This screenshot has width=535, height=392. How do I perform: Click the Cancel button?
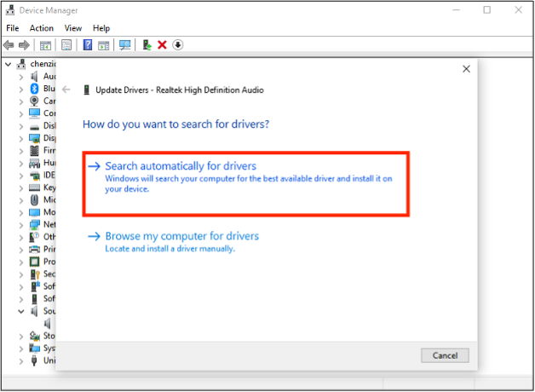[x=445, y=355]
